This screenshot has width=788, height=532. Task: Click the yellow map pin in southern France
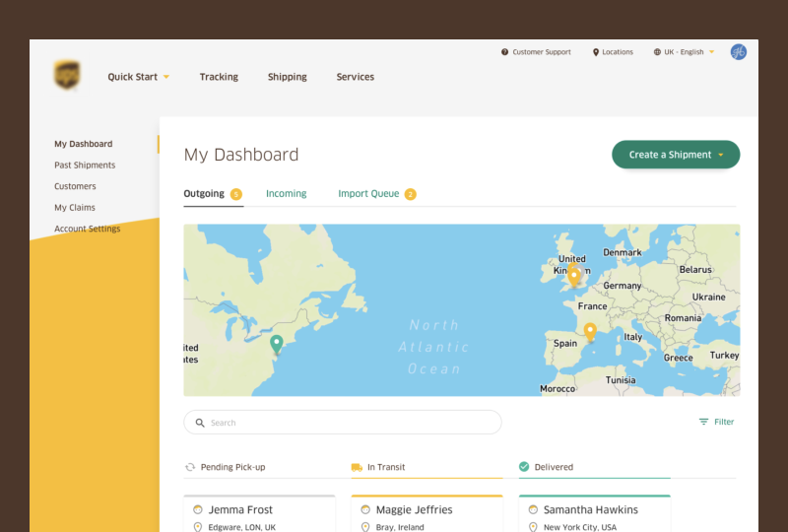pos(590,332)
